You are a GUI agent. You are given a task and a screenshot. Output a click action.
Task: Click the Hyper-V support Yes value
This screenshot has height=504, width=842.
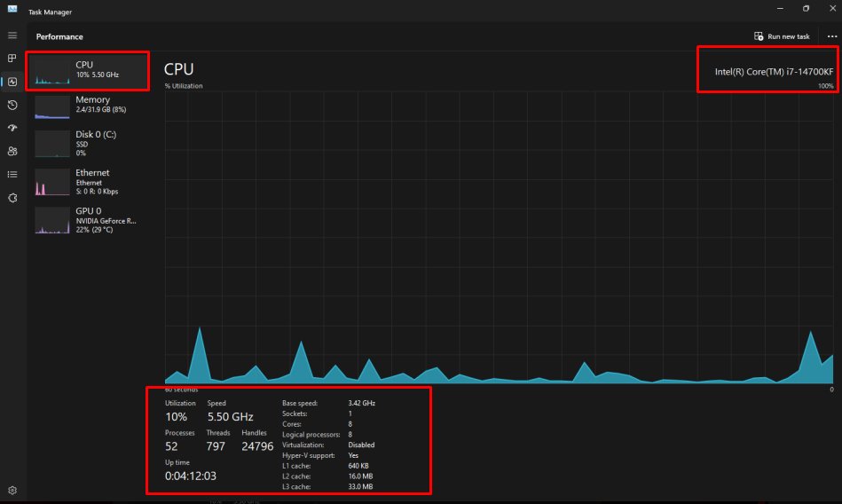[353, 455]
